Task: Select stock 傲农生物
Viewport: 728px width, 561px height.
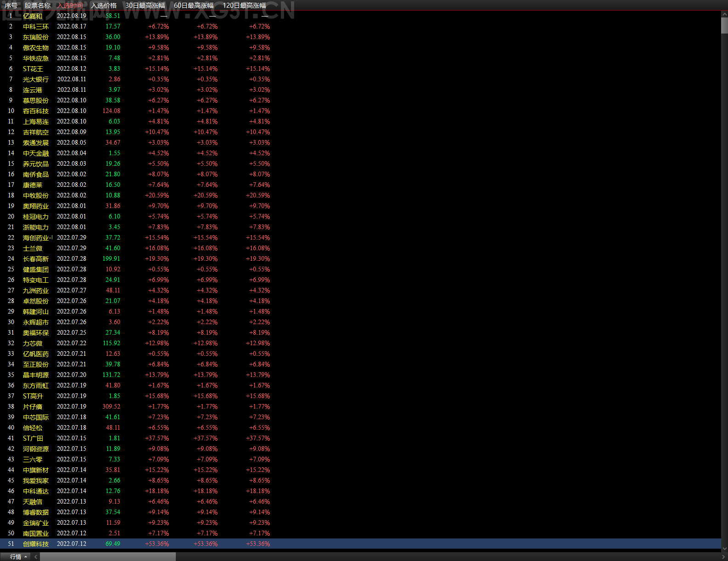Action: (36, 48)
